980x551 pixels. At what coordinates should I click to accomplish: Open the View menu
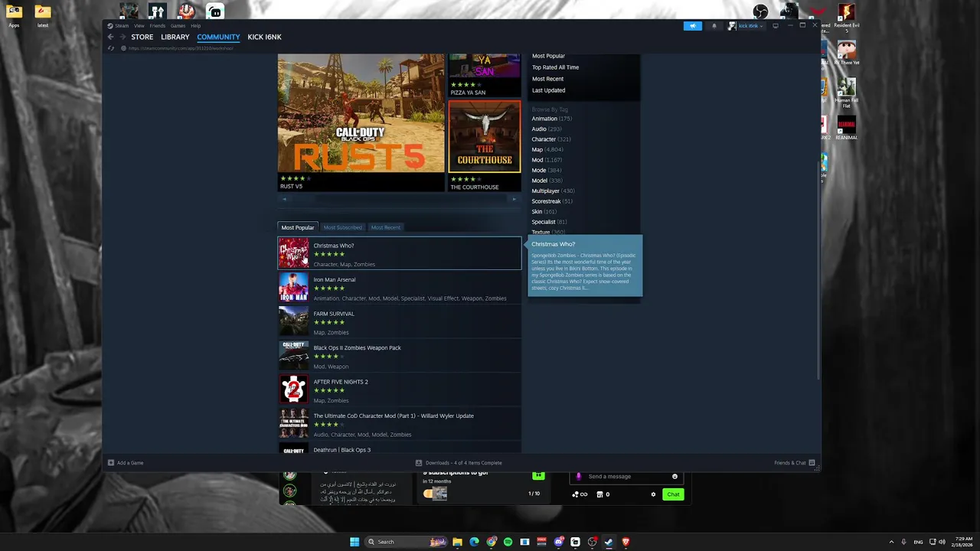point(139,25)
